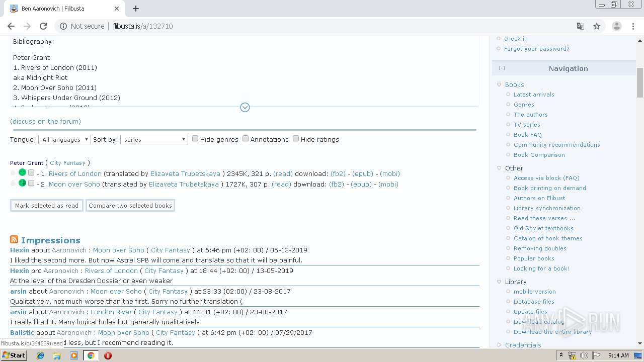The height and width of the screenshot is (362, 644).
Task: Open the Google Translate icon in address bar
Action: [580, 26]
